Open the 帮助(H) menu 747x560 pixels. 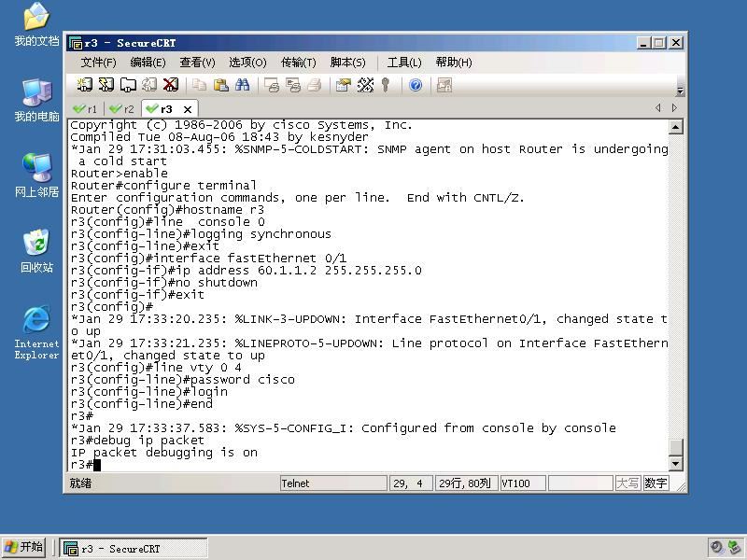454,63
